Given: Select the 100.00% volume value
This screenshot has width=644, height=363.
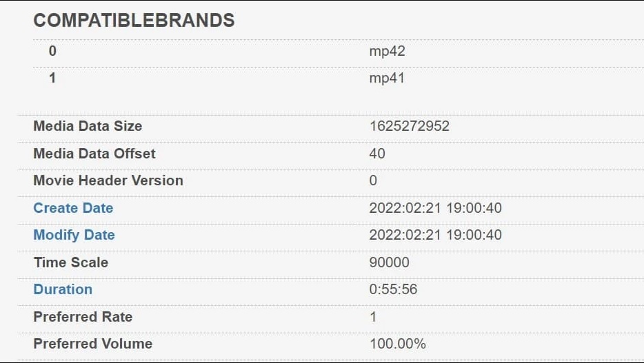Looking at the screenshot, I should [397, 344].
